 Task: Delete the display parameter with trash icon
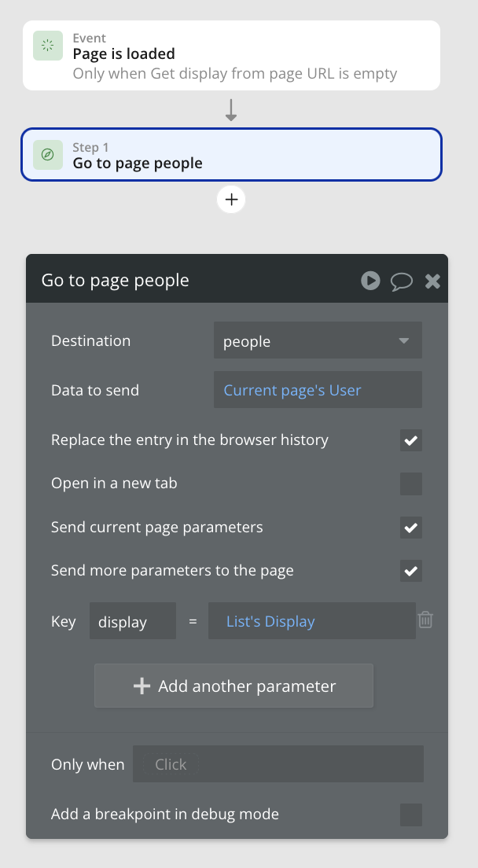pyautogui.click(x=425, y=620)
